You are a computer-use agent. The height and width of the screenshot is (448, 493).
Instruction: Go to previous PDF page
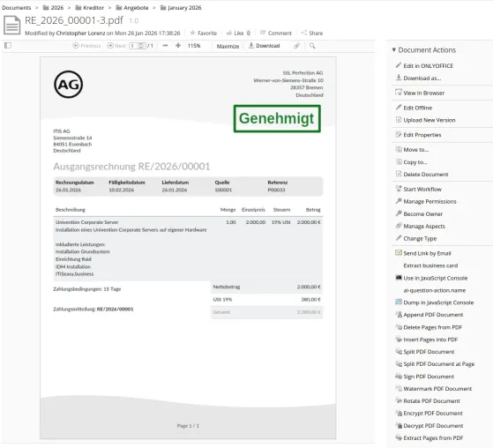pyautogui.click(x=86, y=46)
